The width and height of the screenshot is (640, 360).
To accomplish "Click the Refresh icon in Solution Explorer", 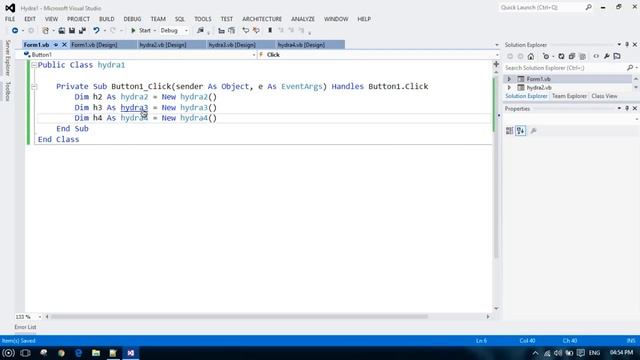I will click(x=561, y=56).
